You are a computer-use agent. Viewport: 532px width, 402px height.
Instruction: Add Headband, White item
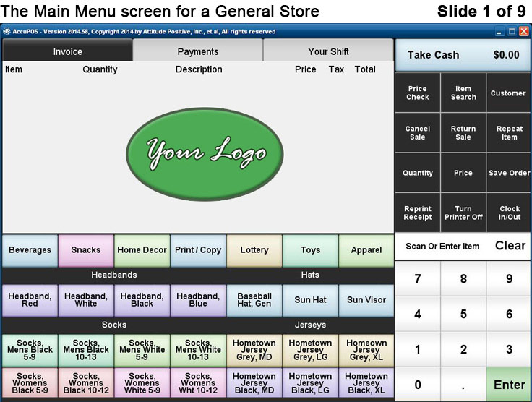coord(86,300)
